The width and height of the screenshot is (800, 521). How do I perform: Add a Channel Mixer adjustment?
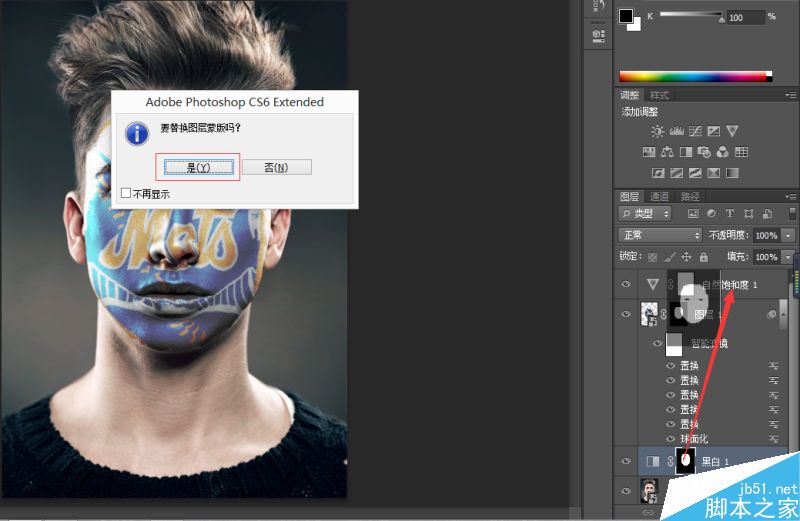(x=722, y=152)
